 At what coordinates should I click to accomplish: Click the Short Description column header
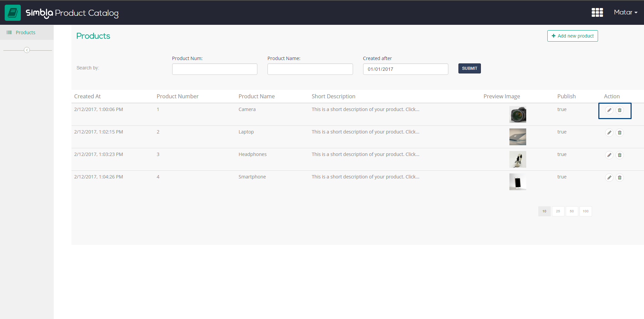point(333,96)
